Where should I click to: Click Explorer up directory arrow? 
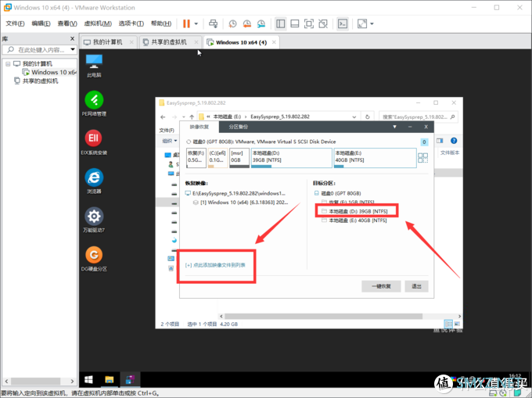[x=192, y=117]
